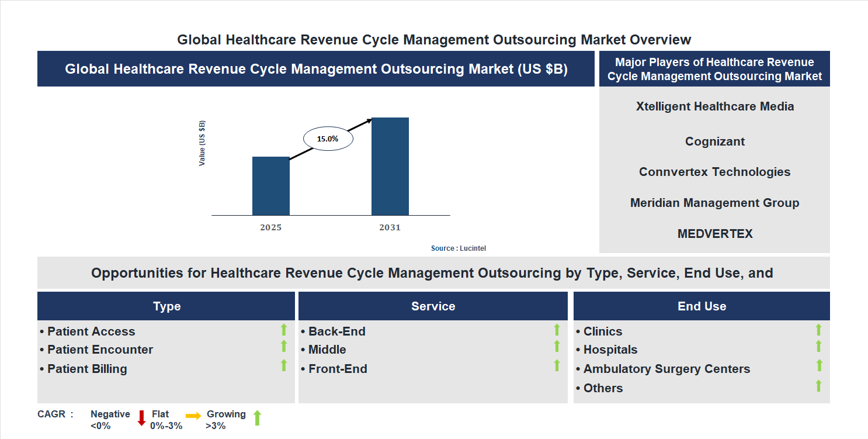Screen dimensions: 868x439
Task: Click the red Negative CAGR arrow in legend
Action: [141, 418]
